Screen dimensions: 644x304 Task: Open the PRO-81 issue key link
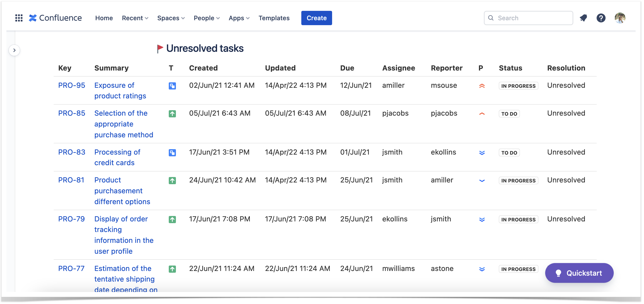[71, 180]
